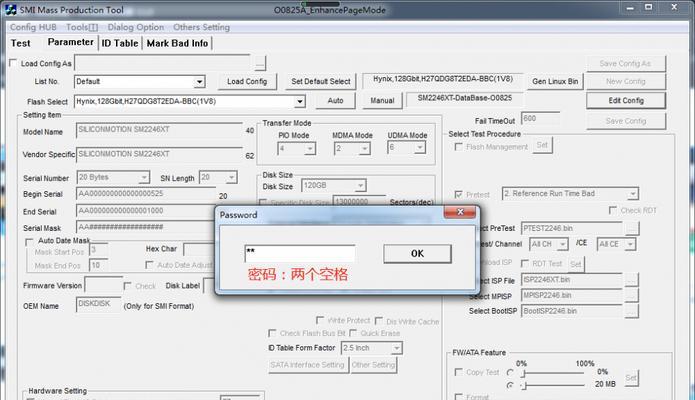Click the 20 MB copy test slider
Image resolution: width=695 pixels, height=400 pixels.
[x=553, y=385]
